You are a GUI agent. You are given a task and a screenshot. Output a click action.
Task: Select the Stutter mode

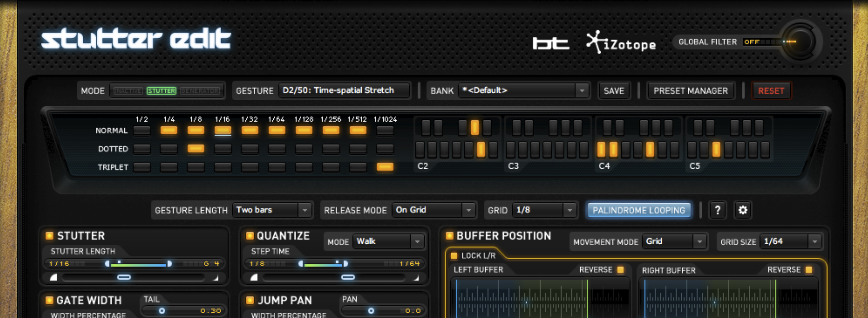click(161, 91)
